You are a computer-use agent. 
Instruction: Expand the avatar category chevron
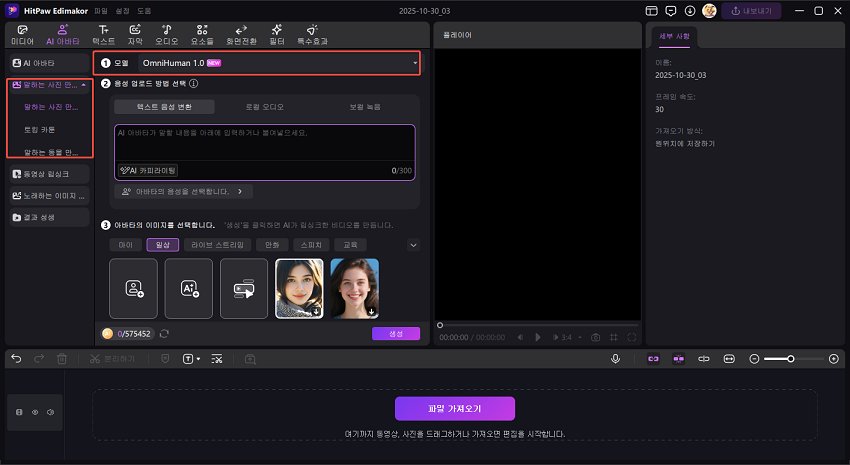(x=413, y=245)
